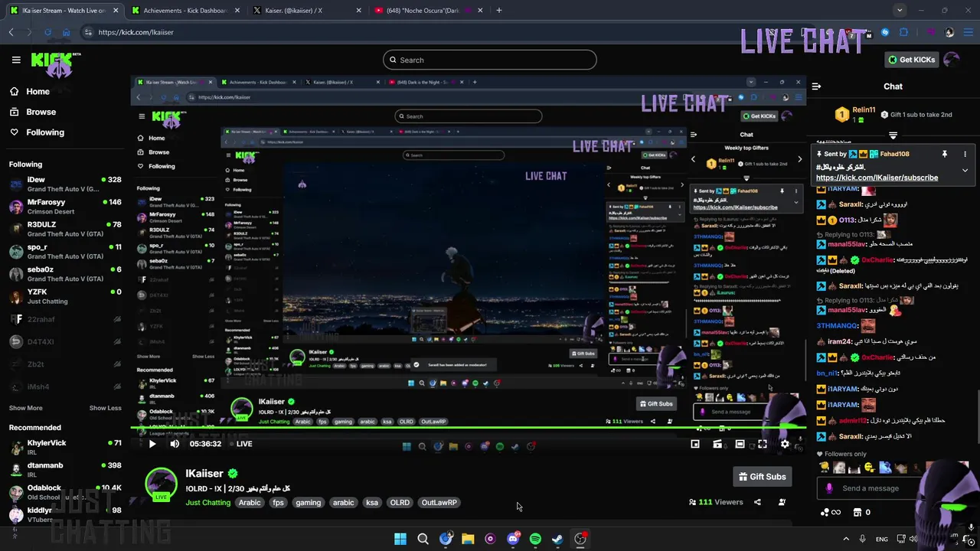Screen dimensions: 980x551
Task: Open followed channel MrFarosyy
Action: 65,207
